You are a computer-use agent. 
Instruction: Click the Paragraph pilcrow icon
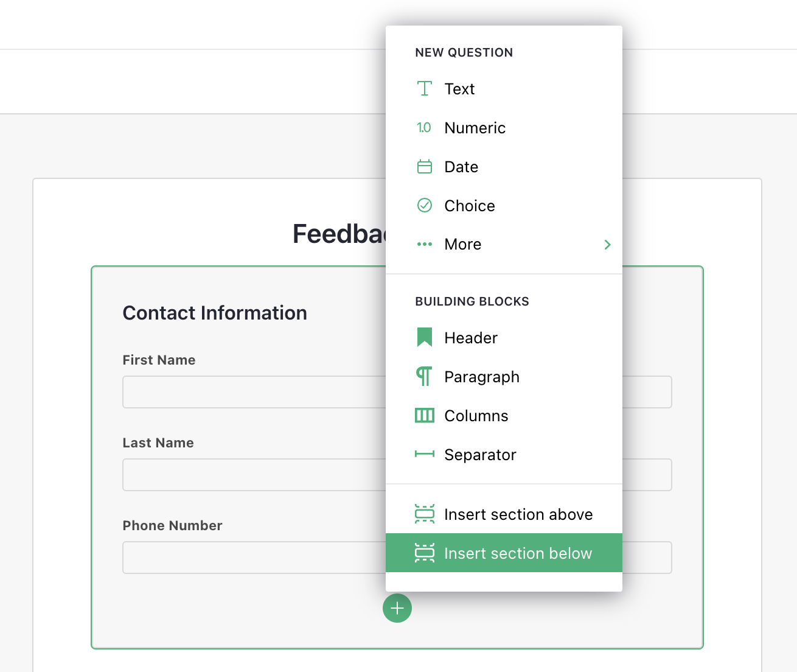[424, 377]
